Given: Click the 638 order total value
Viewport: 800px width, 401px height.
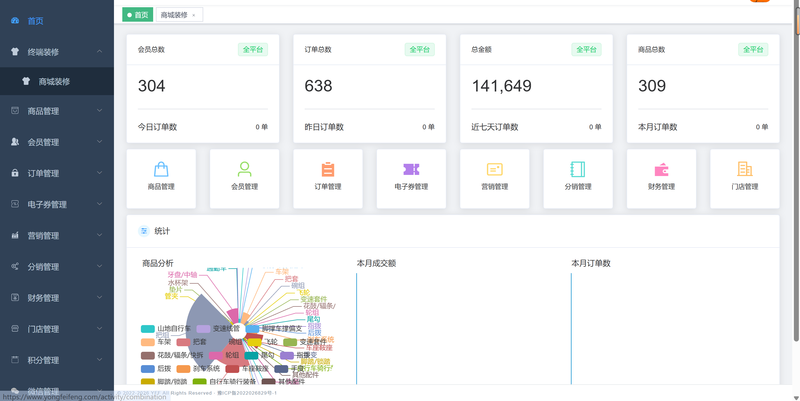Looking at the screenshot, I should 318,86.
